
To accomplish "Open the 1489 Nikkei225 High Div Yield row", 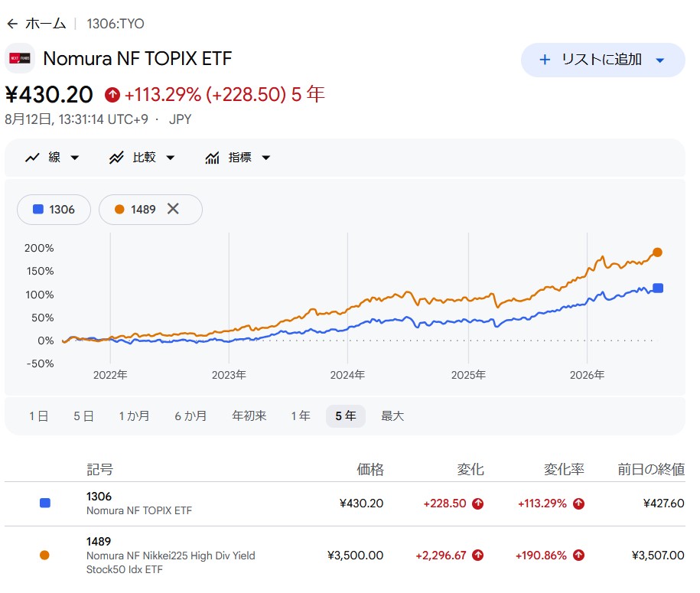I will pyautogui.click(x=344, y=555).
